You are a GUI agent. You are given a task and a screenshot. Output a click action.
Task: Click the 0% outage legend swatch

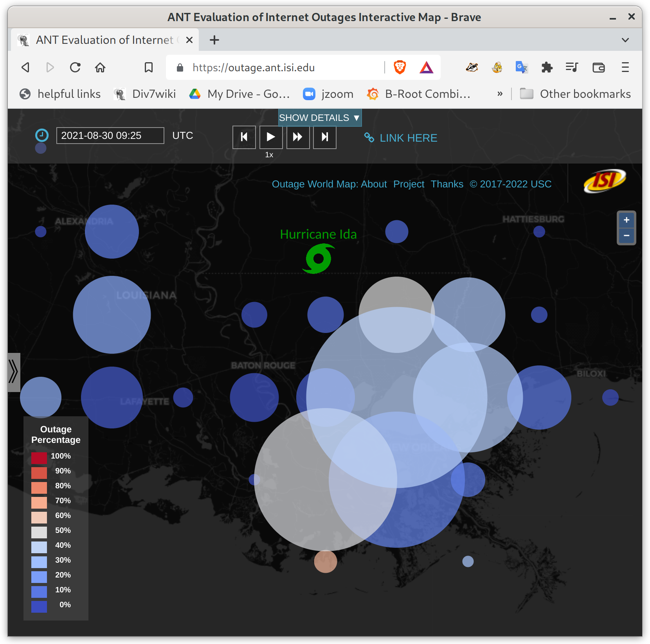[x=39, y=606]
